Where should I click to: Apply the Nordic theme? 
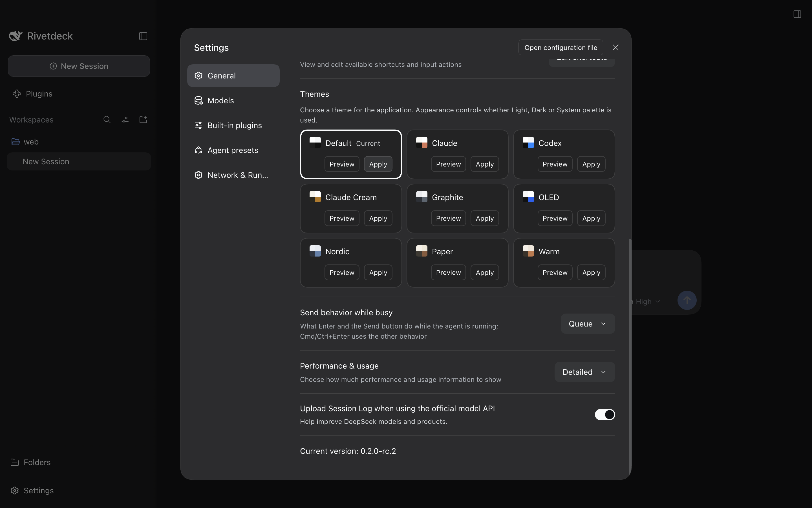378,272
